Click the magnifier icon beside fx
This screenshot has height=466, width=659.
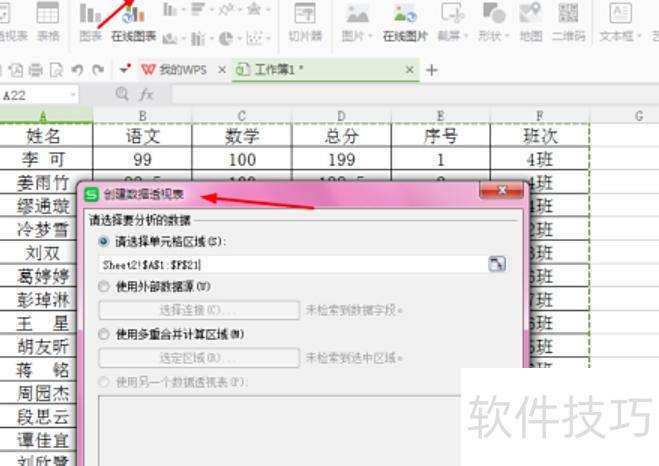(x=122, y=94)
